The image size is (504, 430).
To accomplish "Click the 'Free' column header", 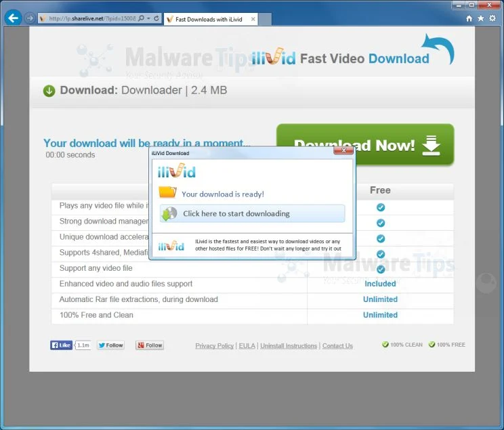I will point(380,190).
